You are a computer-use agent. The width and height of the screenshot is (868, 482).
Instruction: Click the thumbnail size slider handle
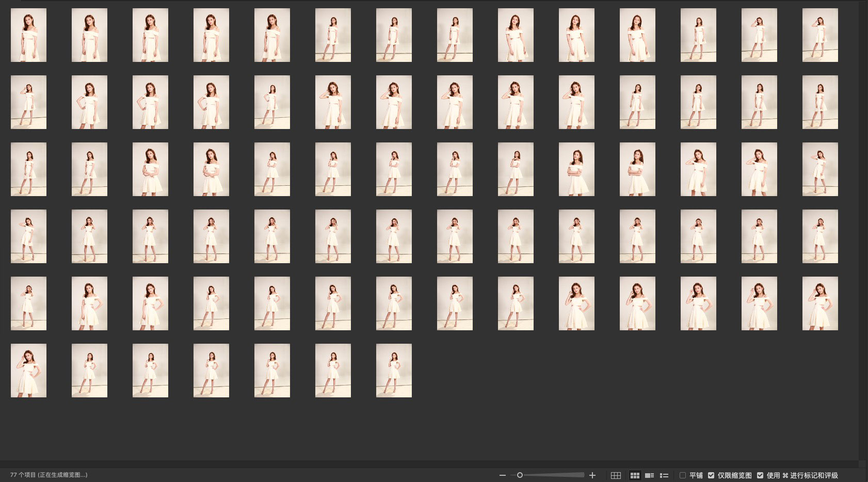pos(520,475)
